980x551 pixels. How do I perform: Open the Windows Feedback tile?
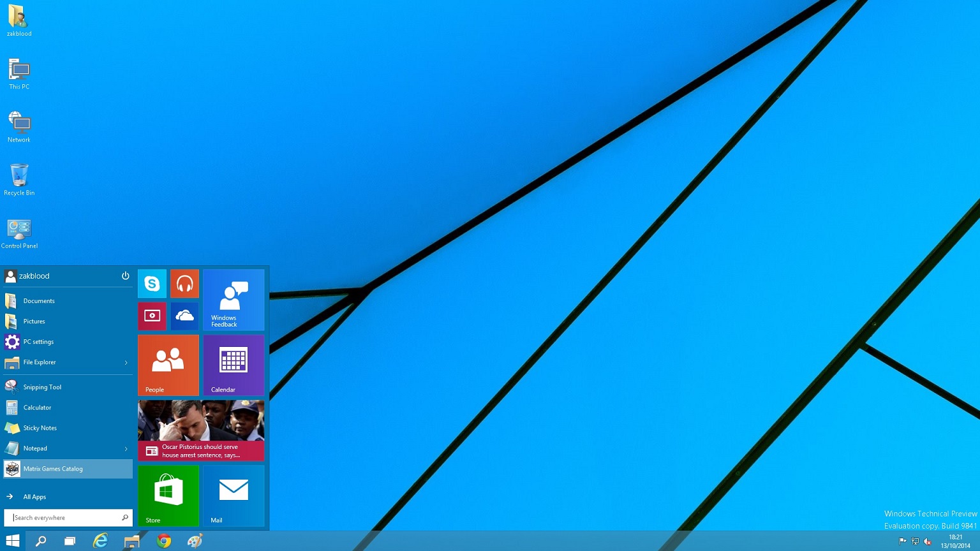tap(234, 300)
